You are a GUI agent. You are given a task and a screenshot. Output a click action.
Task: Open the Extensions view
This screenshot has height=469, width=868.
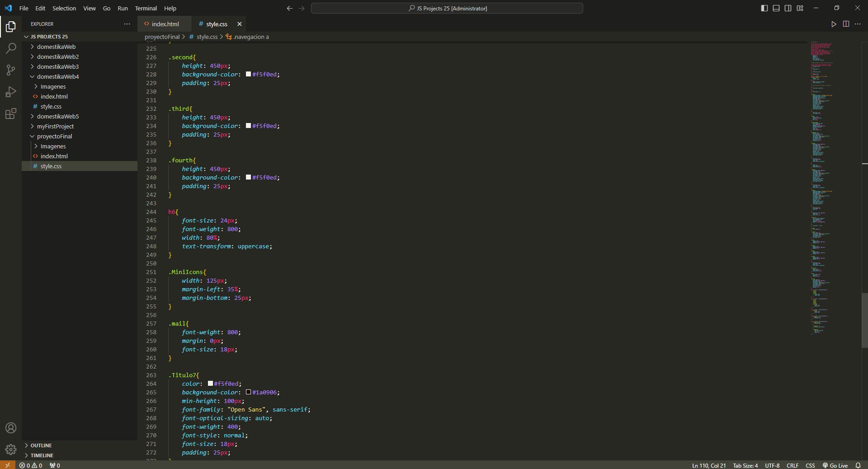11,114
